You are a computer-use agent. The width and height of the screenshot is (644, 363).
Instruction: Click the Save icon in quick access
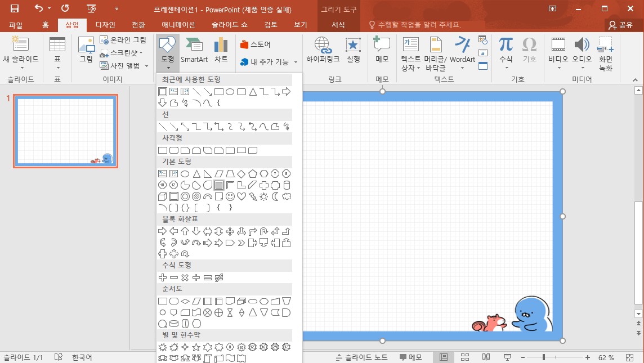click(15, 8)
